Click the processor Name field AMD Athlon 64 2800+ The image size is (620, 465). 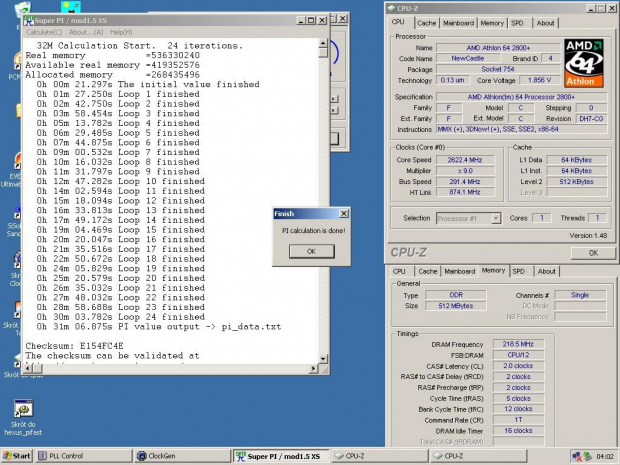click(498, 48)
